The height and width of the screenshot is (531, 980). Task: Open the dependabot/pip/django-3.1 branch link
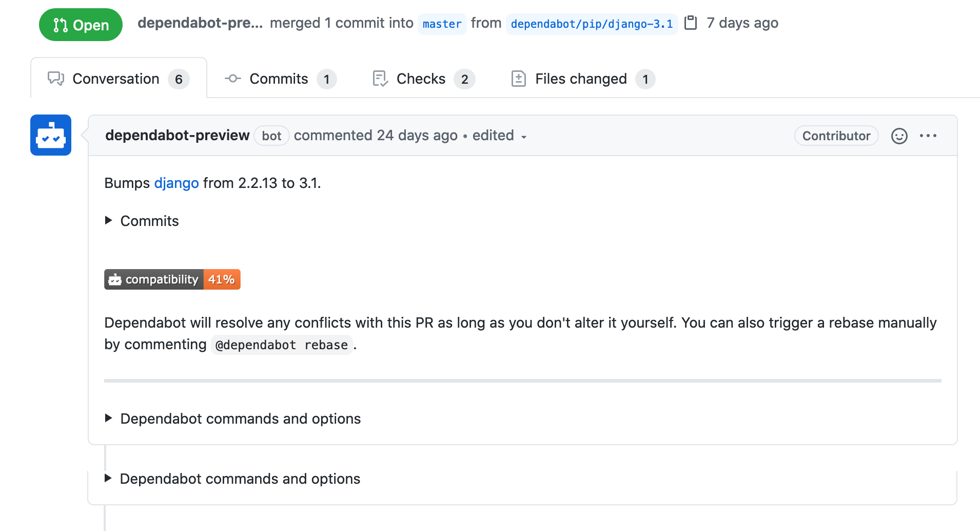(x=592, y=24)
